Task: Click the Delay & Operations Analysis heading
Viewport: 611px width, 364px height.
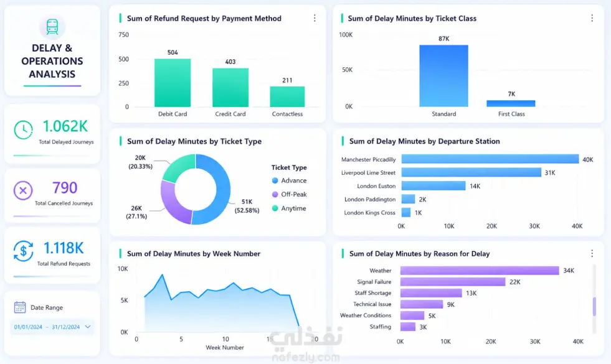Action: click(52, 61)
